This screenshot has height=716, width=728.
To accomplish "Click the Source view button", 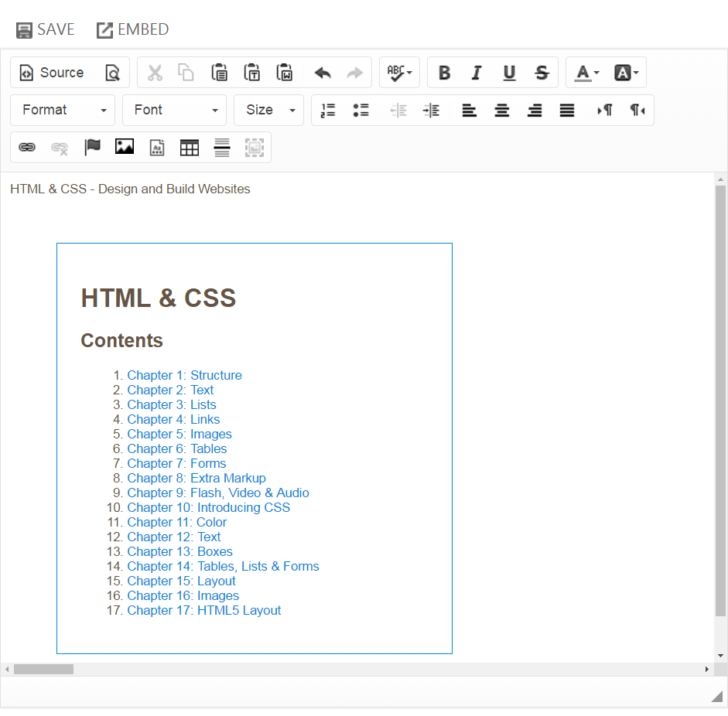I will [52, 73].
